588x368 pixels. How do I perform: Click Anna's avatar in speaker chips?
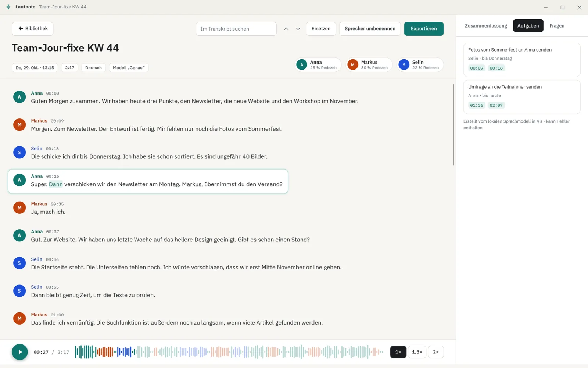[302, 65]
